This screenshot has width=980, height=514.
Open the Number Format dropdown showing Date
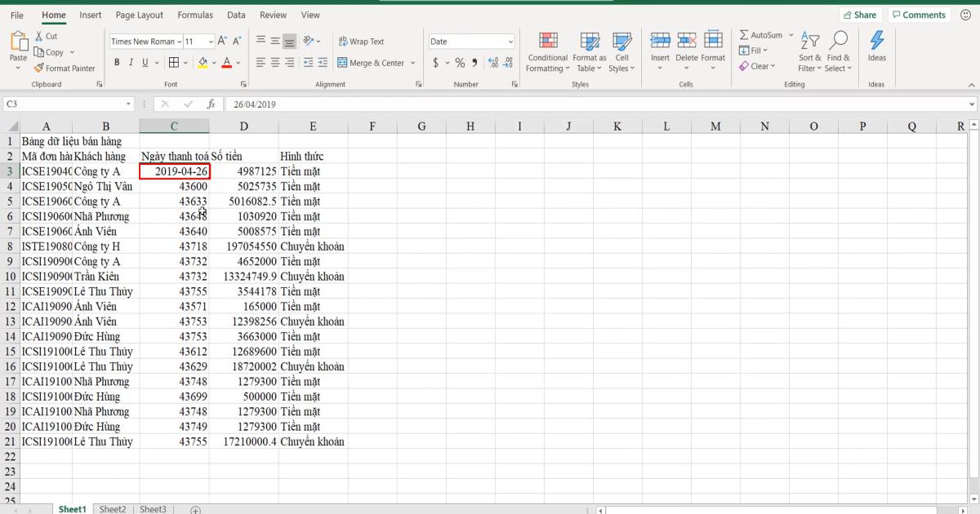[x=472, y=40]
